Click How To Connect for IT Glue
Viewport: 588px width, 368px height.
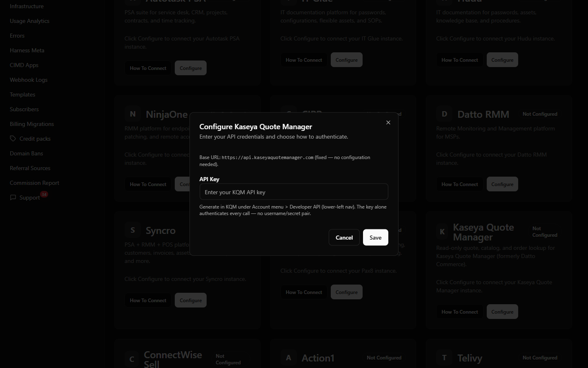click(304, 60)
